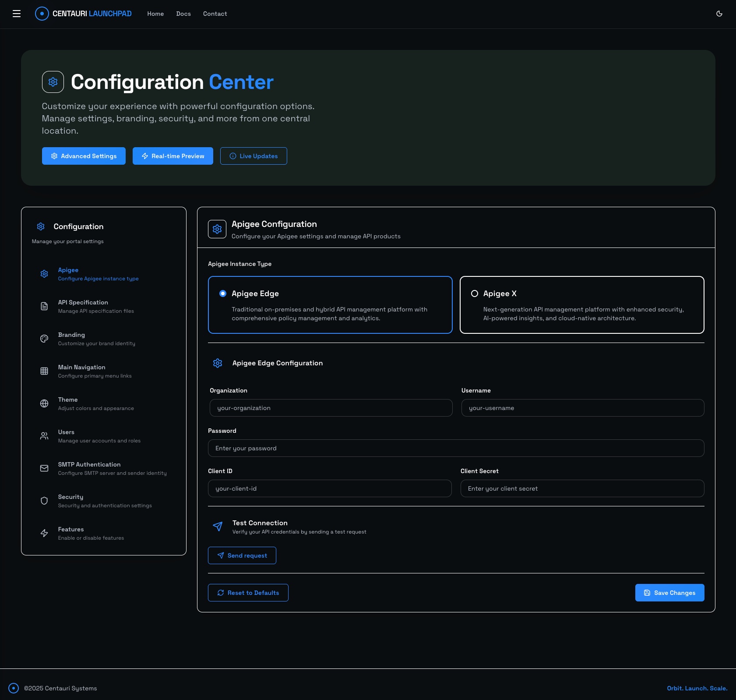
Task: Open the Contact nav link
Action: (x=215, y=14)
